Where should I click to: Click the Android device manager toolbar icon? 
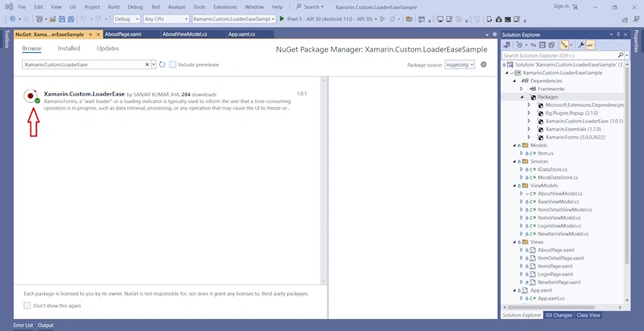click(489, 19)
